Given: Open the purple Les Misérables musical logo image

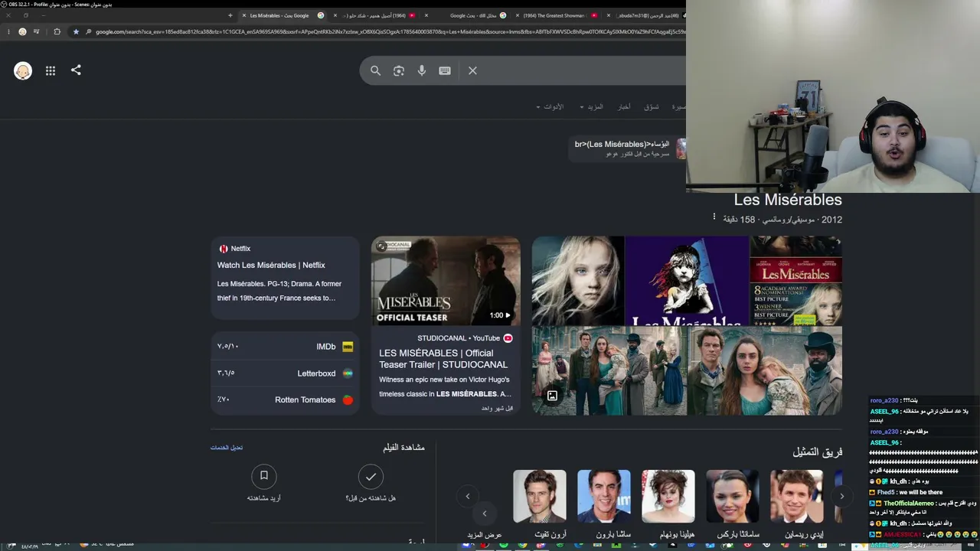Looking at the screenshot, I should [x=687, y=281].
